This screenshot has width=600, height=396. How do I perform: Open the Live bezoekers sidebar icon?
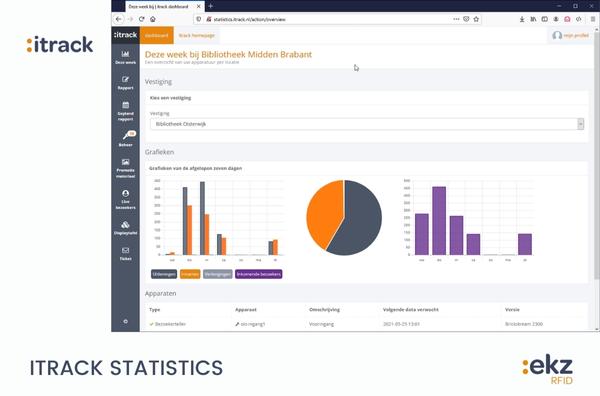[125, 193]
